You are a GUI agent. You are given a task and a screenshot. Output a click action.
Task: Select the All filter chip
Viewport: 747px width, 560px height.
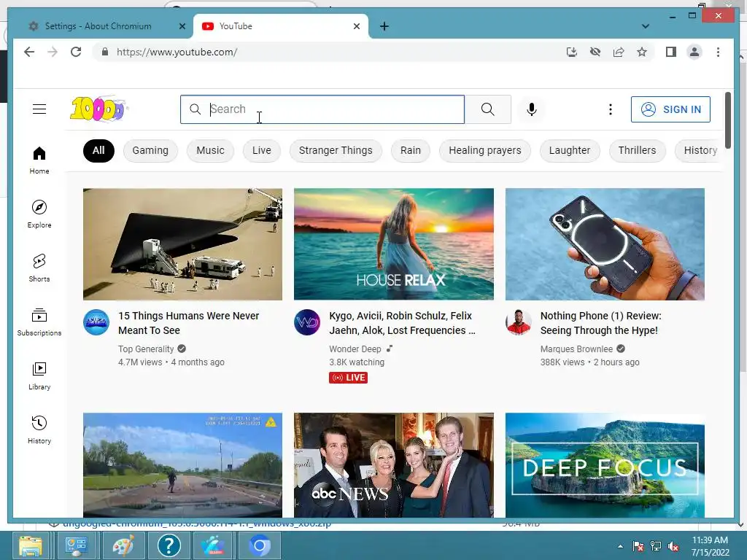[98, 150]
